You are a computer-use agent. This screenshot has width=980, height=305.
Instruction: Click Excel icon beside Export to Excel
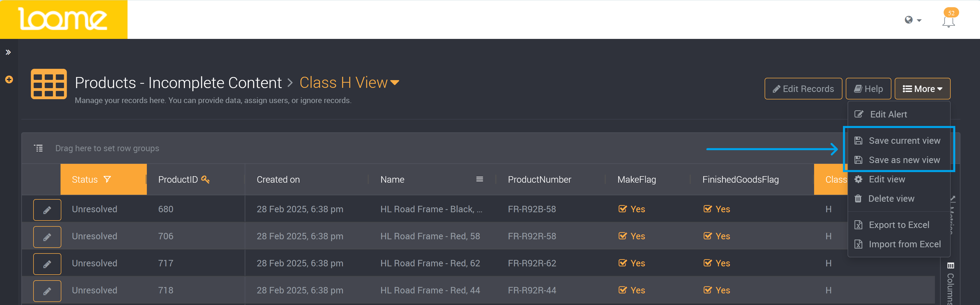pyautogui.click(x=858, y=225)
